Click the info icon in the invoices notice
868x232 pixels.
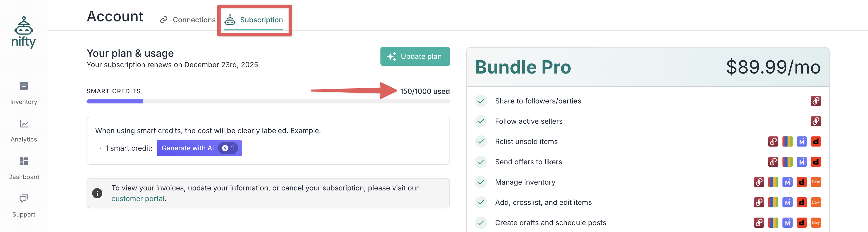pos(97,193)
